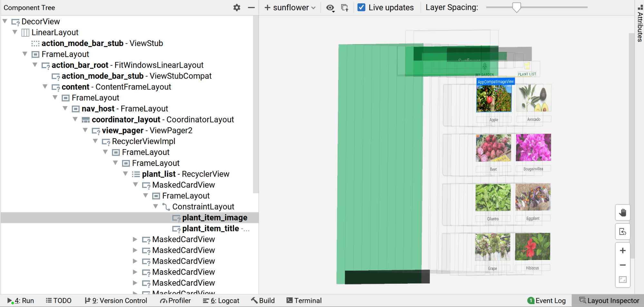Click the Event Log notification badge
The width and height of the screenshot is (644, 307).
coord(531,301)
